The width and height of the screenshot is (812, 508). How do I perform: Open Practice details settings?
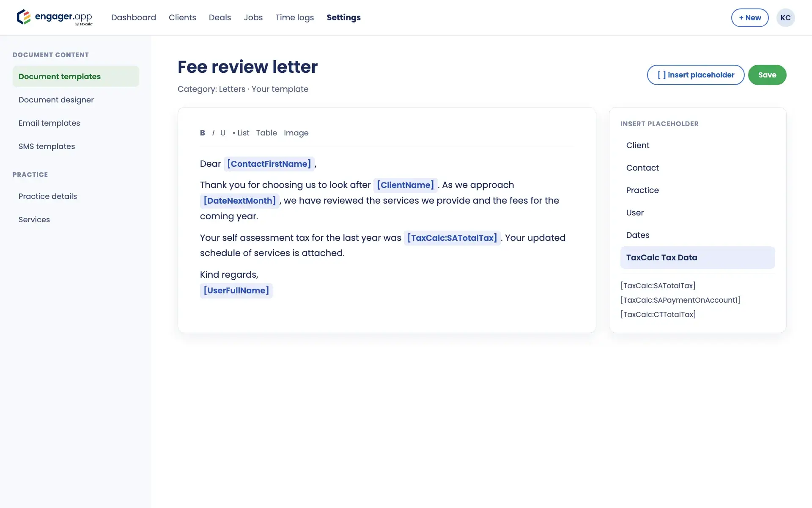click(76, 196)
